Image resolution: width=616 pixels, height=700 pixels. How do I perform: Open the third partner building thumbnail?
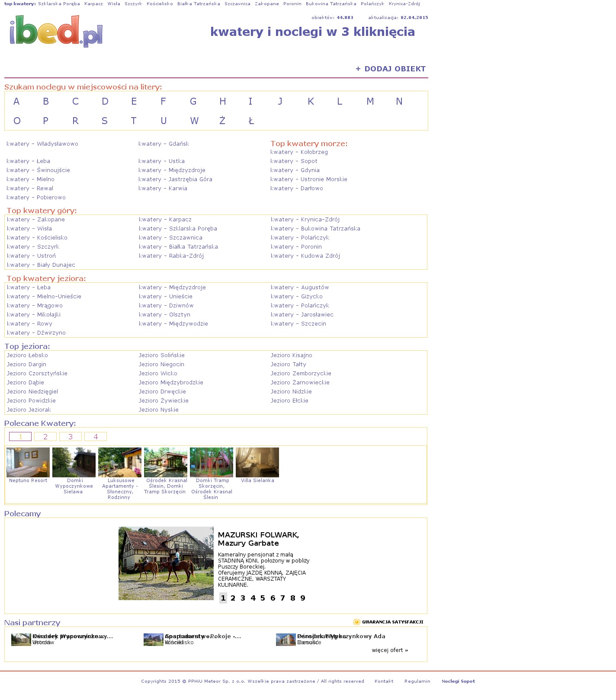point(286,639)
